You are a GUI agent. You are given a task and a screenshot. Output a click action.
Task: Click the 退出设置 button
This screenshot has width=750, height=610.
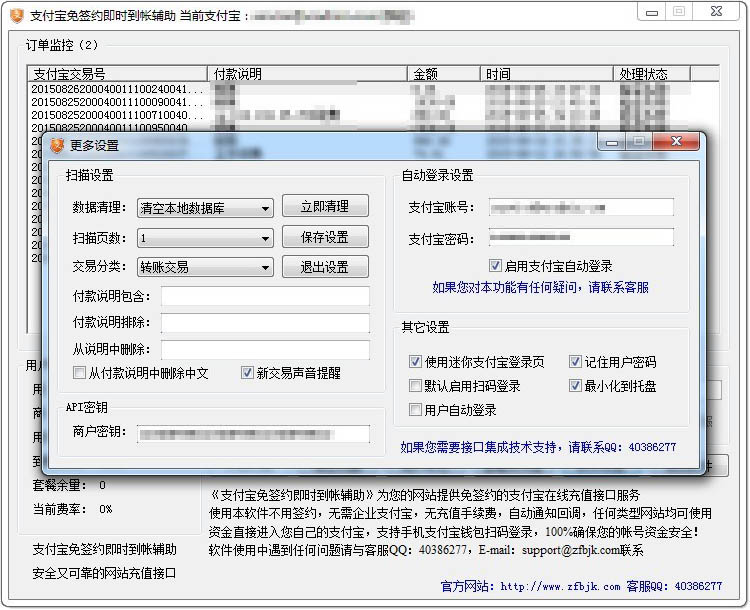pyautogui.click(x=325, y=267)
